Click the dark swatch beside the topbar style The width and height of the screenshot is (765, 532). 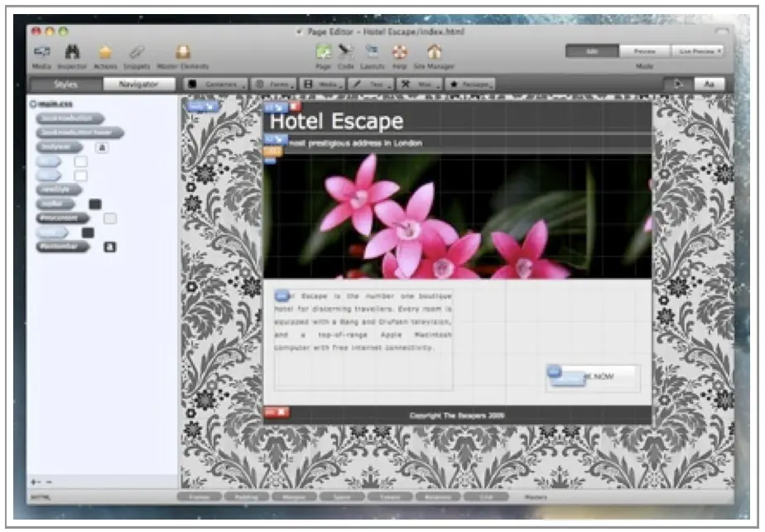tap(95, 204)
